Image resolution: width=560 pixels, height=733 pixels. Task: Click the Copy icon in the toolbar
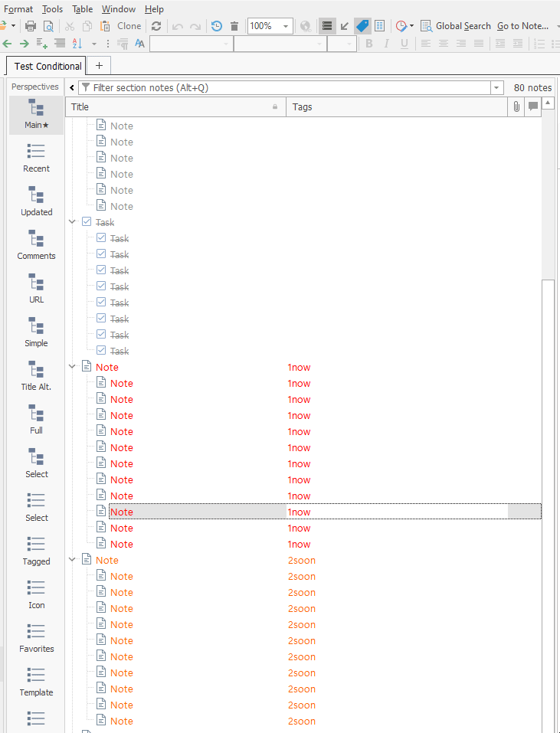pyautogui.click(x=87, y=26)
